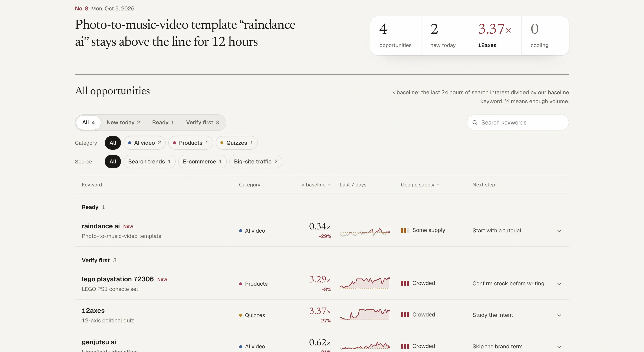Filter category by AI video
This screenshot has width=644, height=352.
click(x=145, y=143)
